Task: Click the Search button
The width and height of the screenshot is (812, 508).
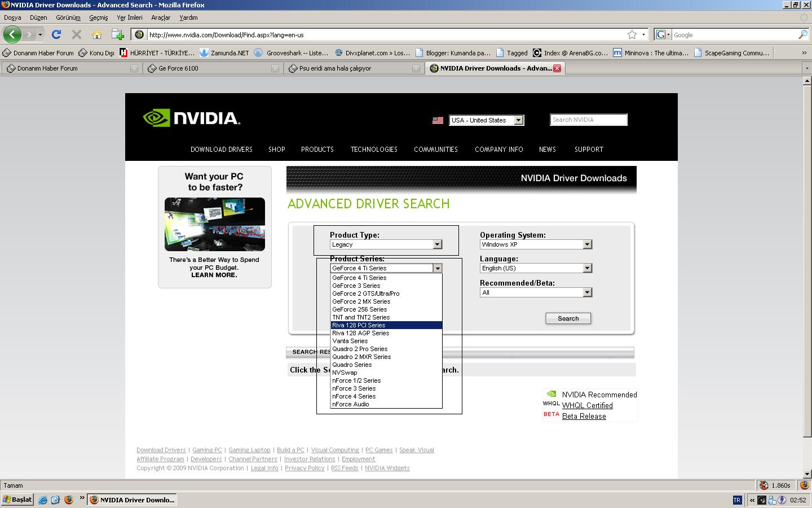Action: (568, 318)
